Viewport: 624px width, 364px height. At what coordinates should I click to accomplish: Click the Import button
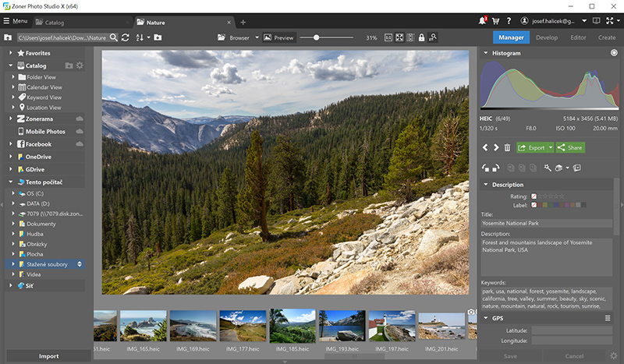[x=48, y=356]
